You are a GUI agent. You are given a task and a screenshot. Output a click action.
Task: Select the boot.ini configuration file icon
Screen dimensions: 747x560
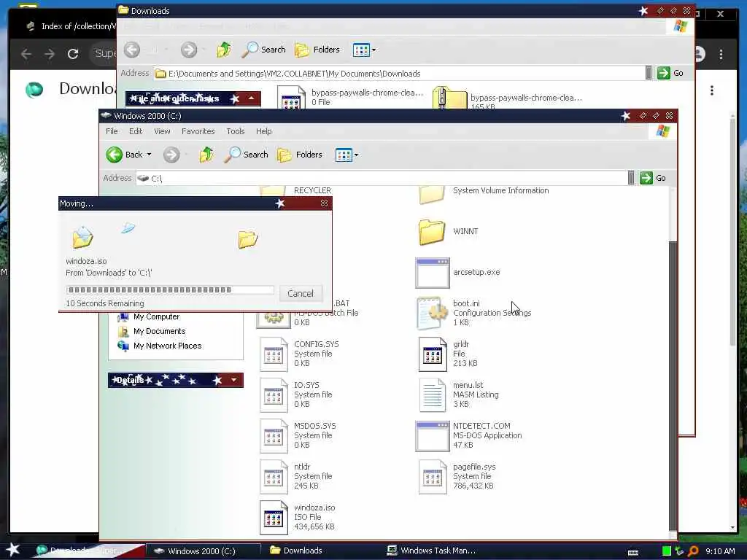click(x=432, y=314)
